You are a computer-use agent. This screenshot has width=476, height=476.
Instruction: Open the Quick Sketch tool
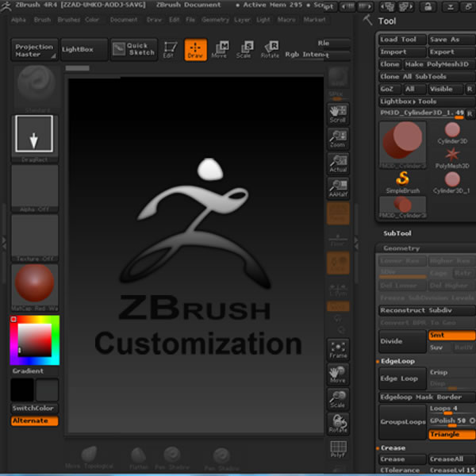pyautogui.click(x=134, y=49)
